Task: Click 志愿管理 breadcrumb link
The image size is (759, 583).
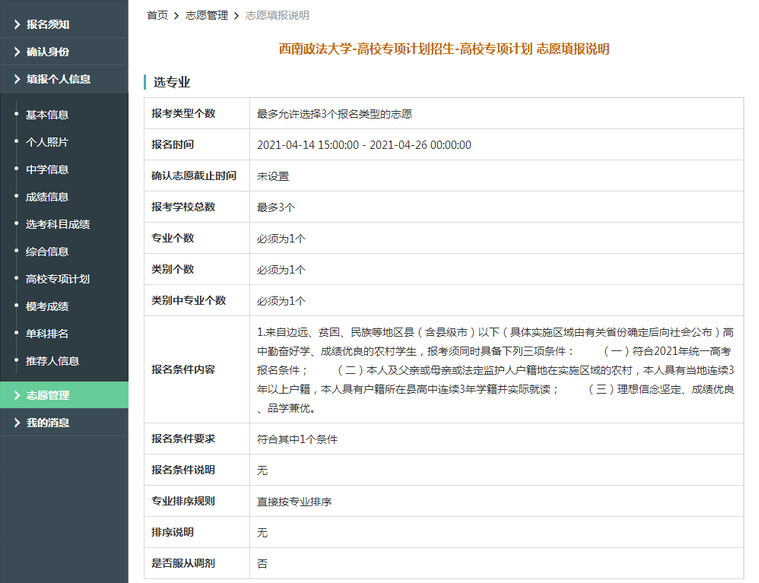Action: coord(207,15)
